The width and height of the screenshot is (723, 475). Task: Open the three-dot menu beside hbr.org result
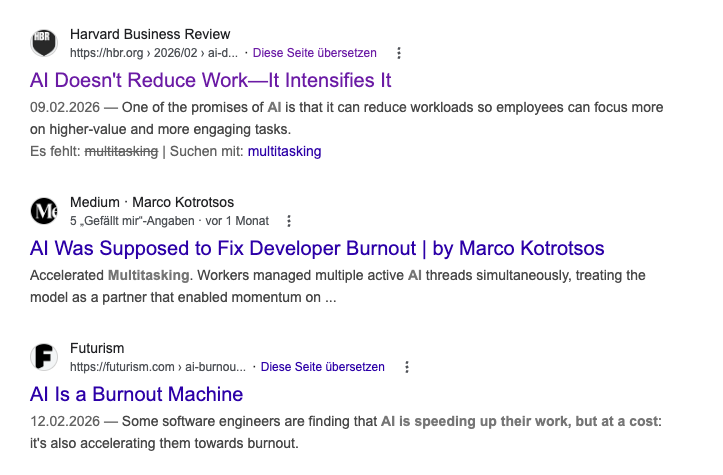(399, 53)
